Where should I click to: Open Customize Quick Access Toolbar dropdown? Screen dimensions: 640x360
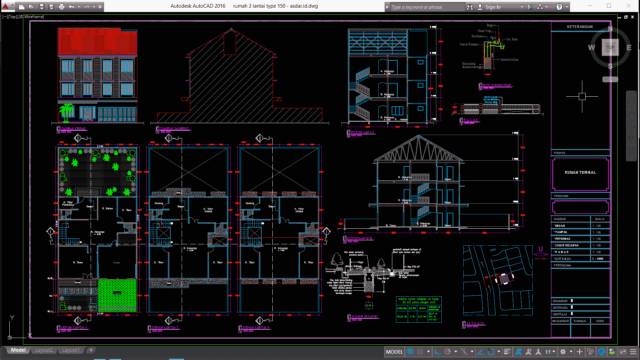click(x=100, y=7)
